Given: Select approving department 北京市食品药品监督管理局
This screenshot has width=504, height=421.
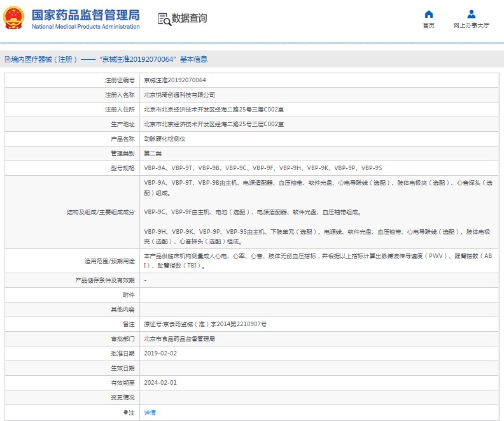Looking at the screenshot, I should coord(179,339).
